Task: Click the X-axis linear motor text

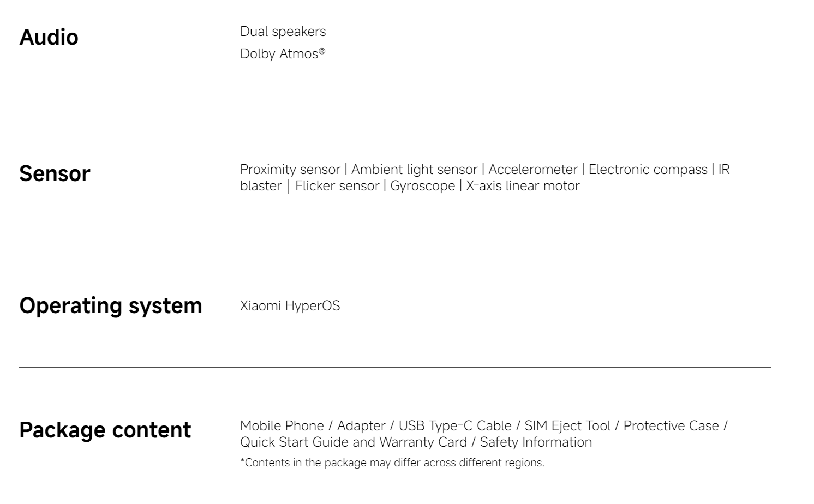Action: [x=523, y=186]
